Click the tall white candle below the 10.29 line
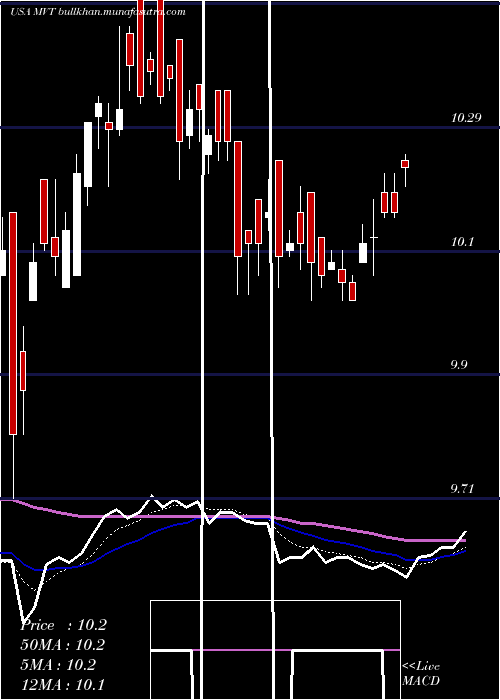This screenshot has width=500, height=700. (x=88, y=154)
